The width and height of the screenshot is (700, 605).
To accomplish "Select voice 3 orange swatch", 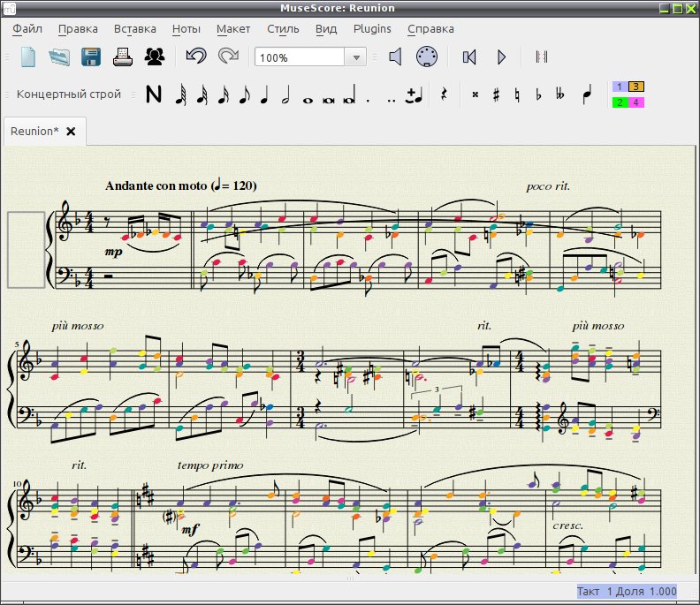I will coord(636,87).
